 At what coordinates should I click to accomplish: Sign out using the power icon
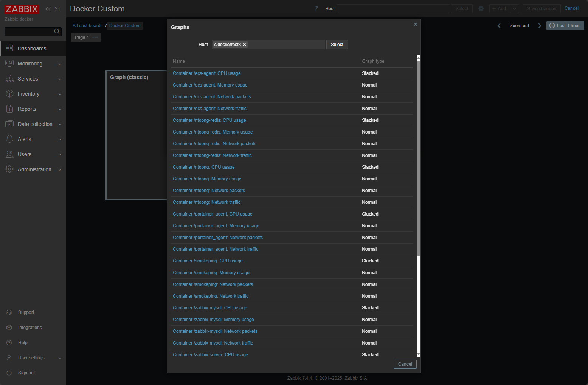tap(9, 373)
